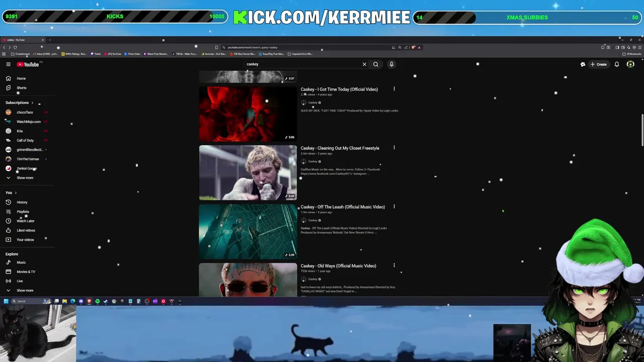Show more Explore items

point(27,290)
